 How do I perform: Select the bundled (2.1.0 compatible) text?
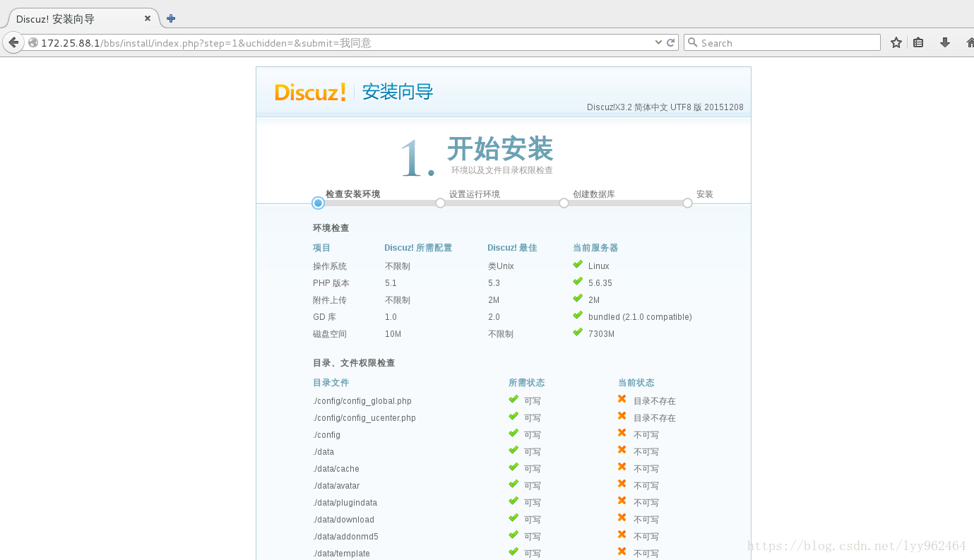coord(640,317)
